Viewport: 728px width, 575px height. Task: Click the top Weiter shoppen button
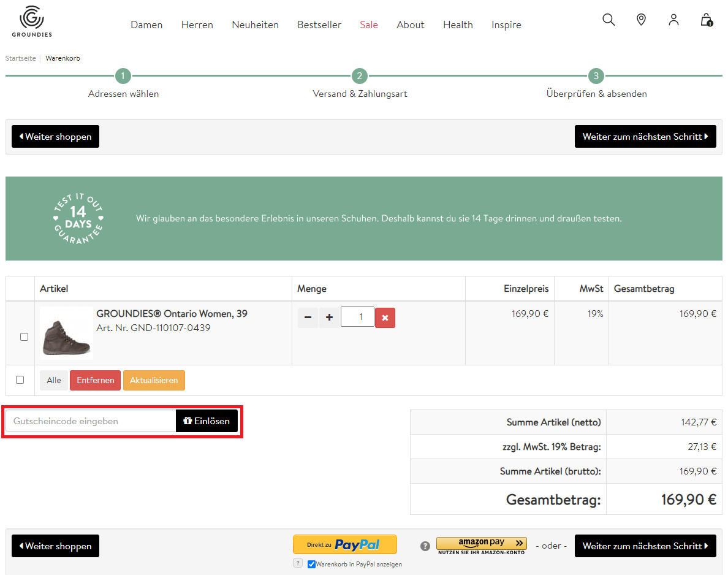55,137
